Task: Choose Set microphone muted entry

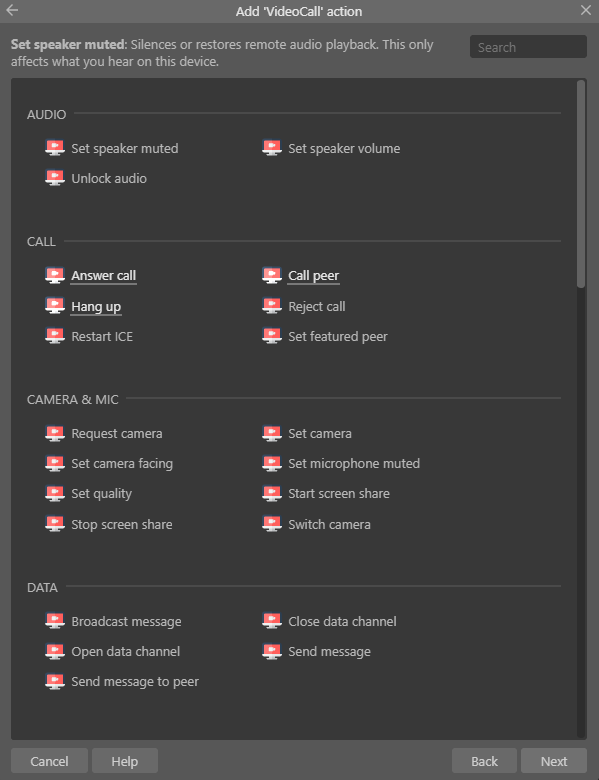Action: [354, 464]
